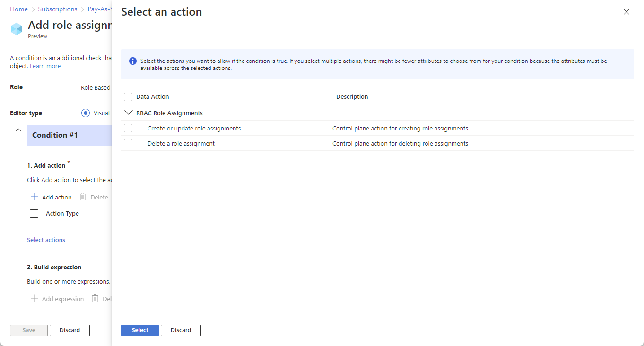Click the trash Delete icon under Add action

83,197
